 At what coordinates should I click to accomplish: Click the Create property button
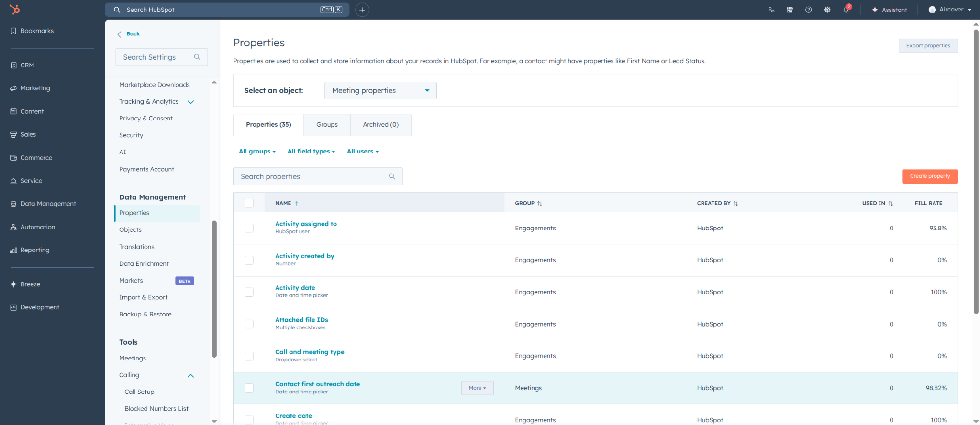[930, 176]
